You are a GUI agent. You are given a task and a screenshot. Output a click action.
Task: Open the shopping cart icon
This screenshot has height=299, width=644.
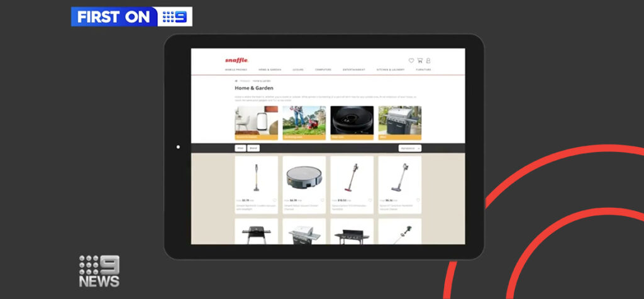[x=419, y=61]
